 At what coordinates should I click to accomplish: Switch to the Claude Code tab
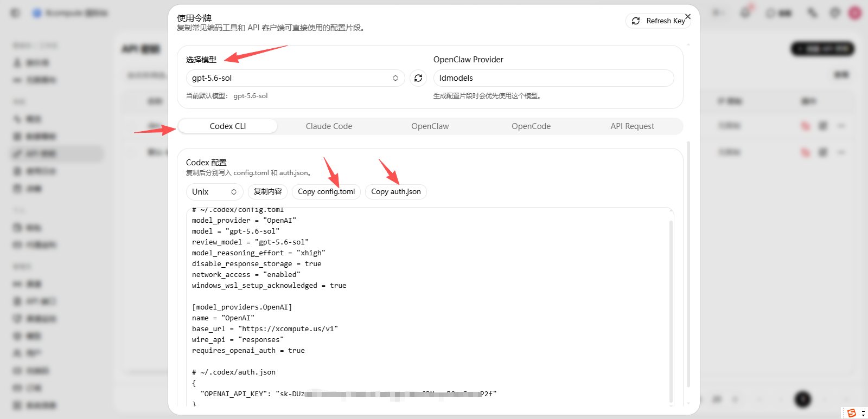coord(329,126)
